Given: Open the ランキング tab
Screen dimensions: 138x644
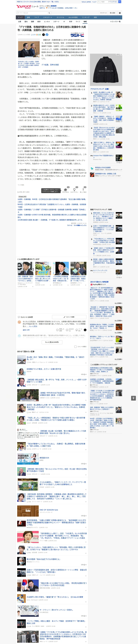Looking at the screenshot, I should tap(86, 17).
